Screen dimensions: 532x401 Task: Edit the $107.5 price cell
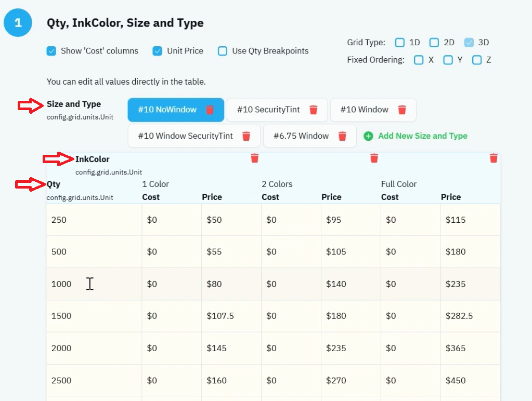coord(231,316)
